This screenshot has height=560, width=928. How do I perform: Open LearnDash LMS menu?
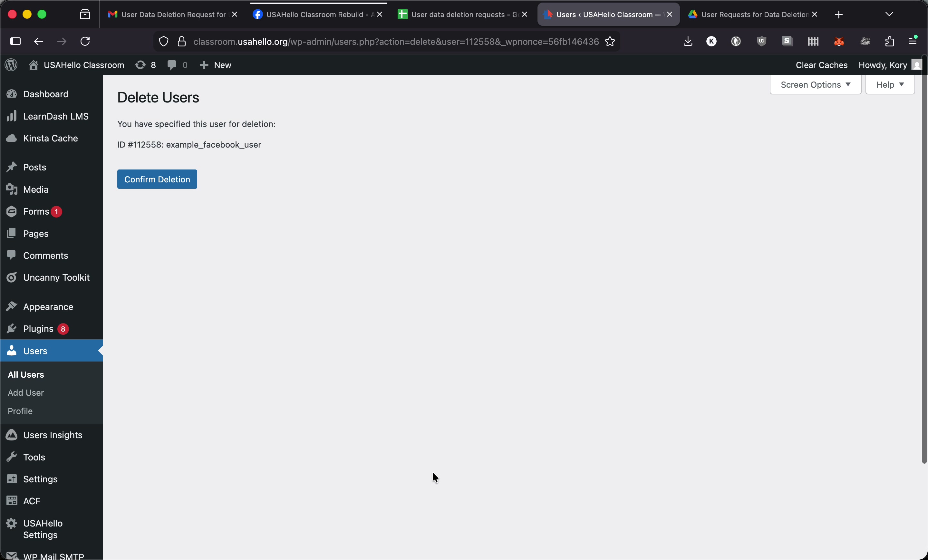[x=52, y=116]
